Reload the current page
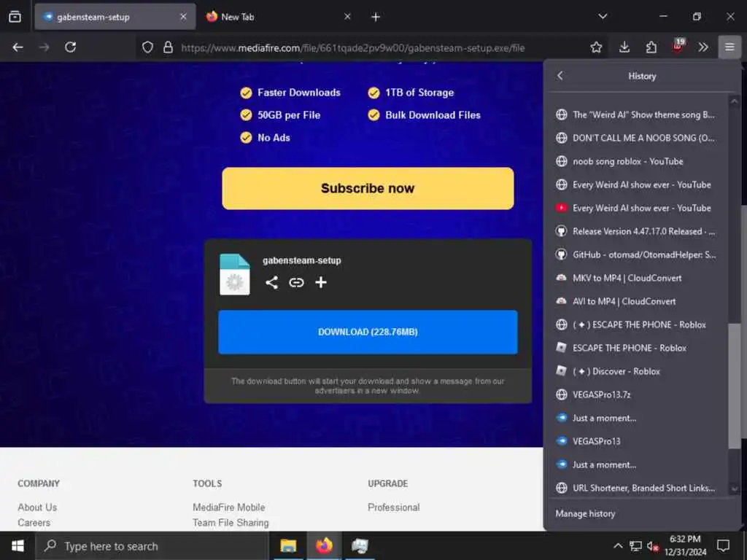This screenshot has width=747, height=560. tap(71, 47)
